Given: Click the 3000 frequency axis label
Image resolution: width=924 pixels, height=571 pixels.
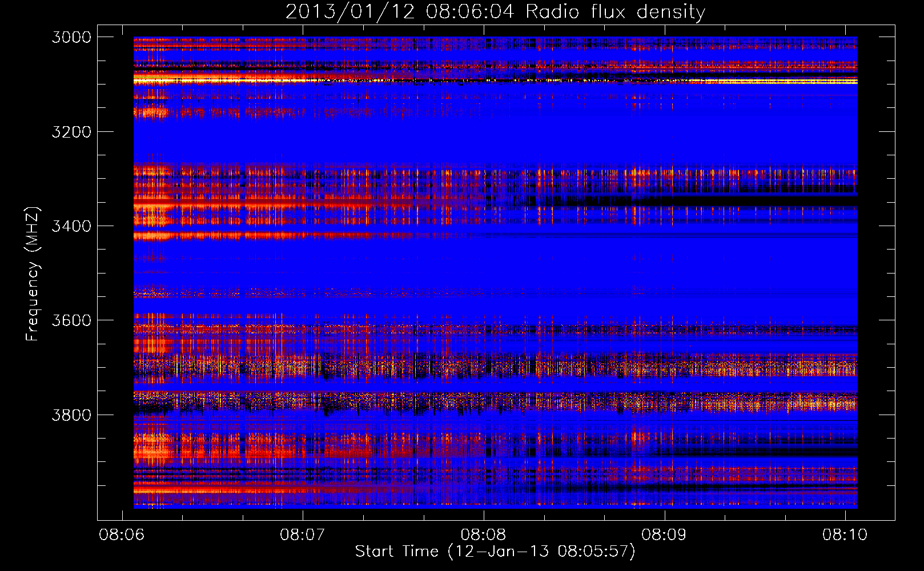Looking at the screenshot, I should coord(71,37).
